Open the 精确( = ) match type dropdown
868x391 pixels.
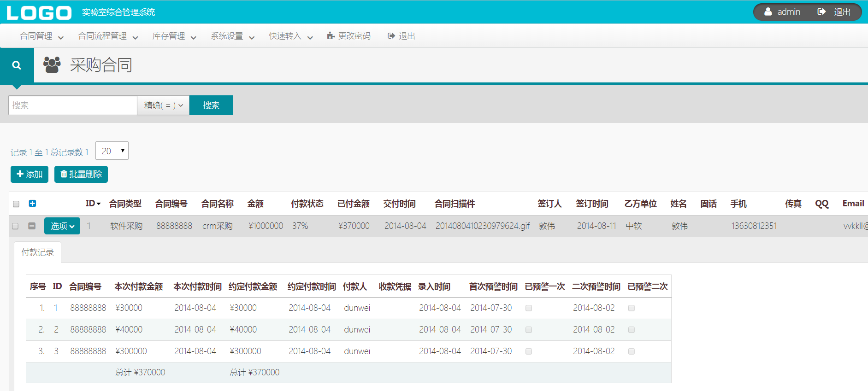[163, 105]
